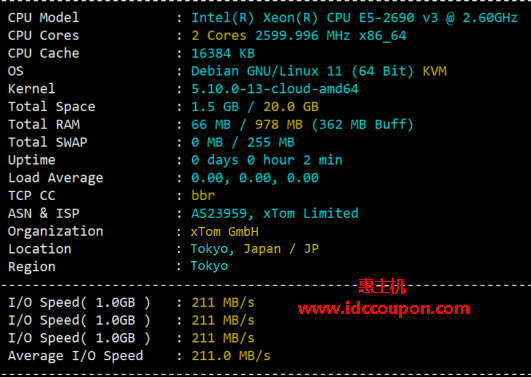Click the Tokyo, Japan / JP location

254,249
